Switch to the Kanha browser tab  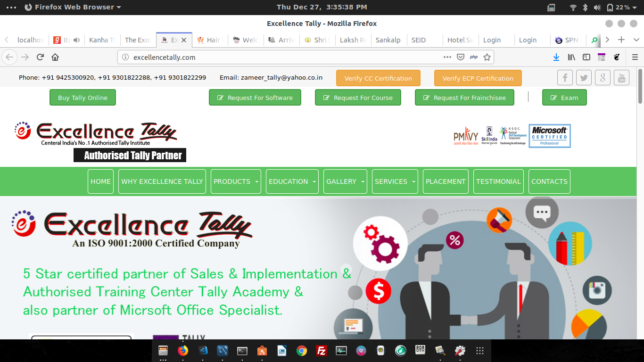pos(102,40)
